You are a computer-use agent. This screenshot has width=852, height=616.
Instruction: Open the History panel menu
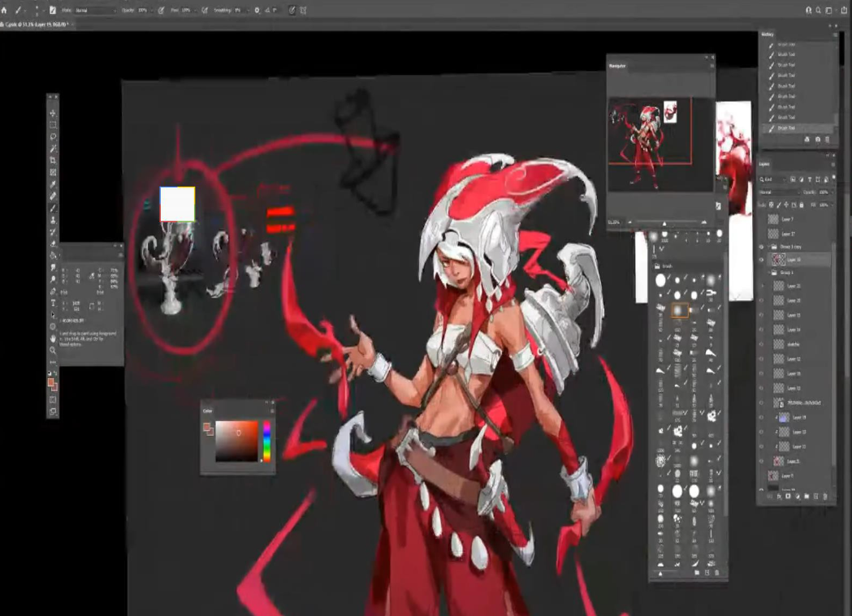[835, 34]
